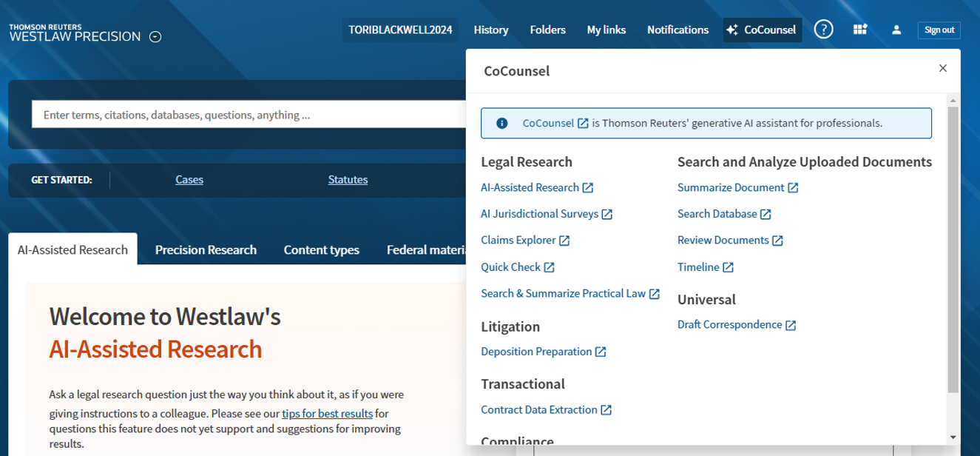Close the CoCounsel panel
This screenshot has width=980, height=456.
click(x=942, y=68)
